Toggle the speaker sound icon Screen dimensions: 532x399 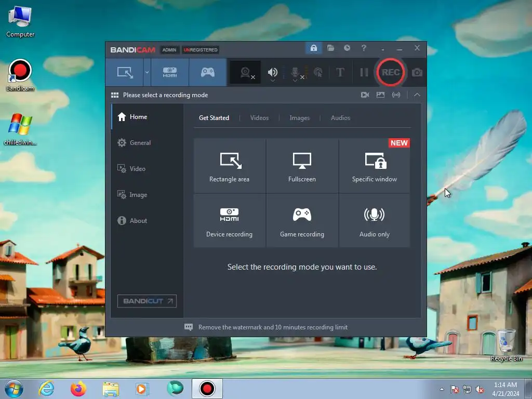coord(272,72)
